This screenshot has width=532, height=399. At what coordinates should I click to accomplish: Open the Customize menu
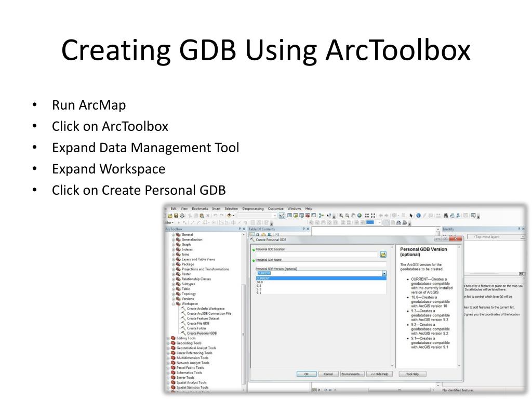(x=275, y=209)
